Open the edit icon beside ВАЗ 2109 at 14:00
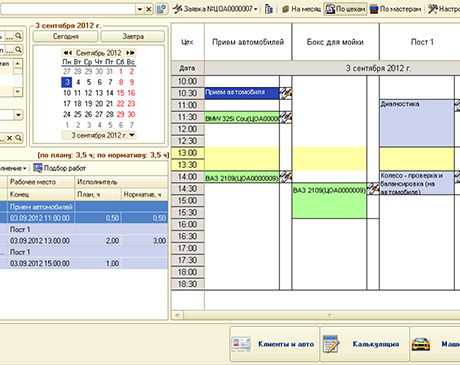460x365 pixels. [x=286, y=177]
